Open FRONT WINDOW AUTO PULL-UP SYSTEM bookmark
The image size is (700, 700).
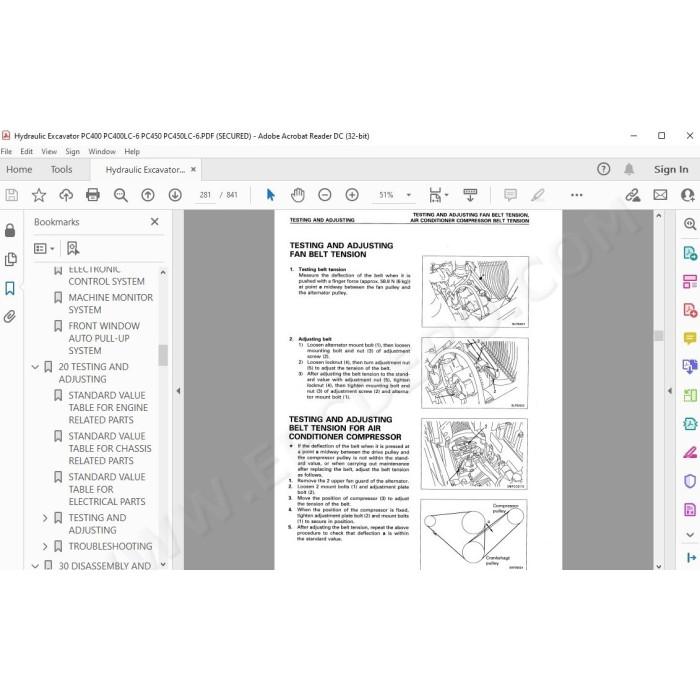(104, 338)
